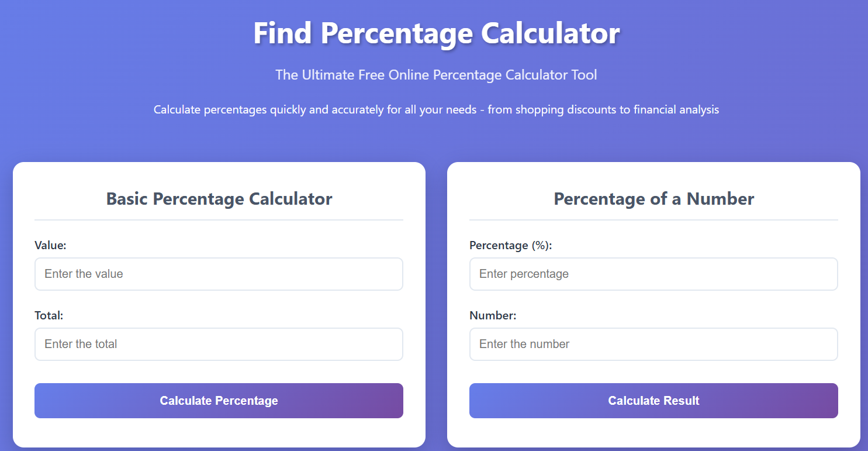This screenshot has width=868, height=451.
Task: Click the Total: label
Action: coord(49,315)
